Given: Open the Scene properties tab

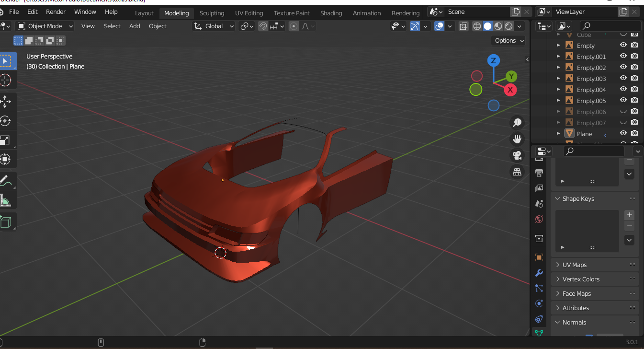Looking at the screenshot, I should click(539, 204).
